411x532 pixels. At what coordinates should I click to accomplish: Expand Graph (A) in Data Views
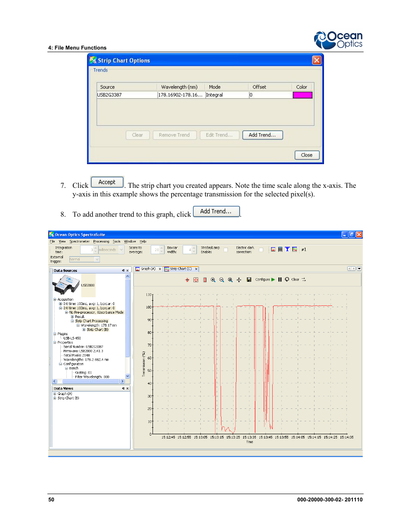[x=55, y=394]
